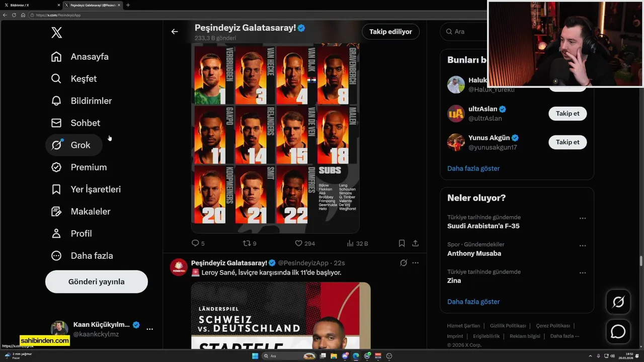Click browser home button
The image size is (644, 362).
click(x=23, y=15)
